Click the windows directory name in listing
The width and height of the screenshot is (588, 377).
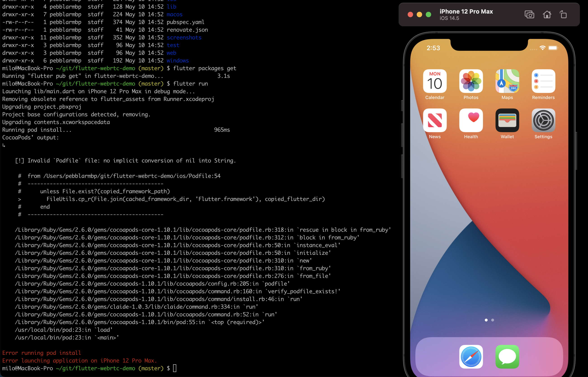pos(177,60)
